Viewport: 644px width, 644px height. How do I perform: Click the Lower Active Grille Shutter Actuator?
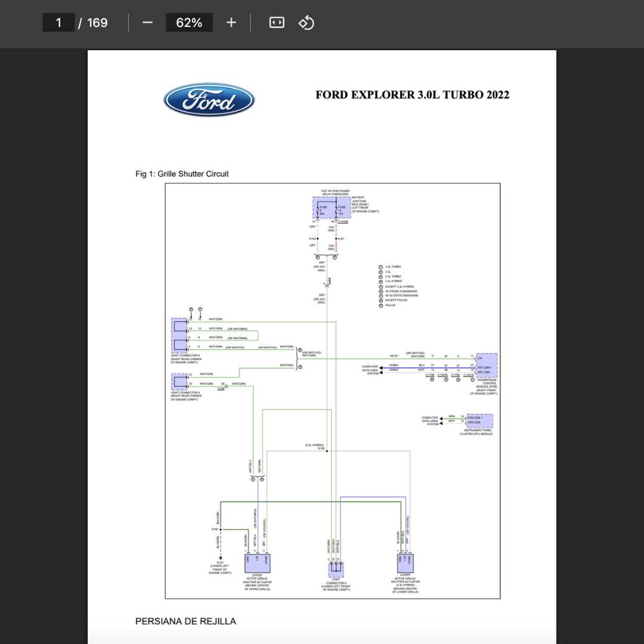(x=405, y=563)
